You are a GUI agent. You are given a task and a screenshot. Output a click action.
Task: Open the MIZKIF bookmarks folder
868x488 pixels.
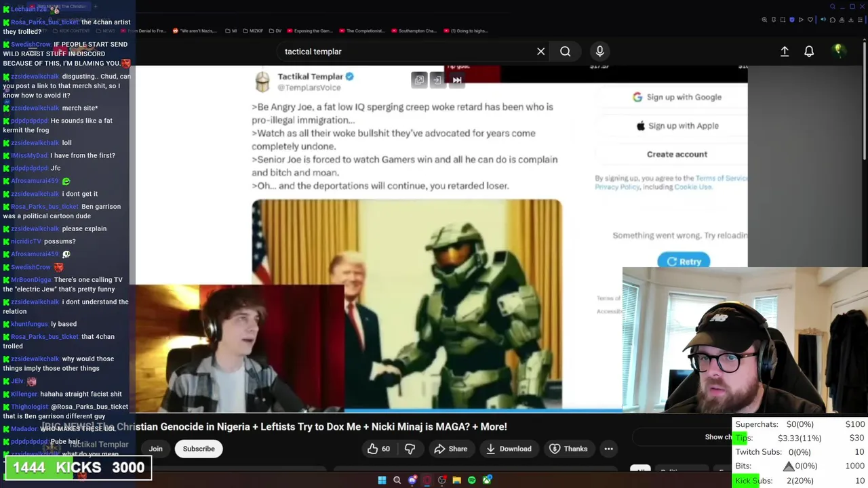254,30
